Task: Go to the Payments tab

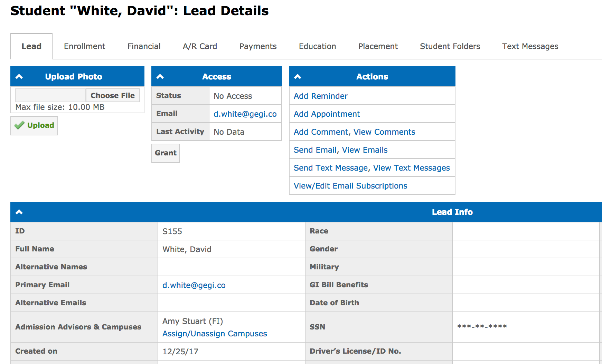Action: tap(258, 46)
